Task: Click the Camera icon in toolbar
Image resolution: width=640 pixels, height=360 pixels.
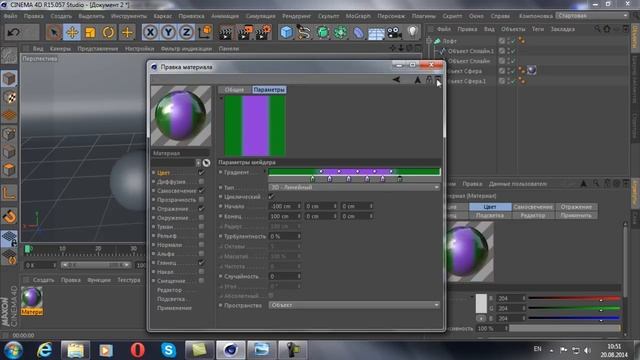Action: coord(394,32)
